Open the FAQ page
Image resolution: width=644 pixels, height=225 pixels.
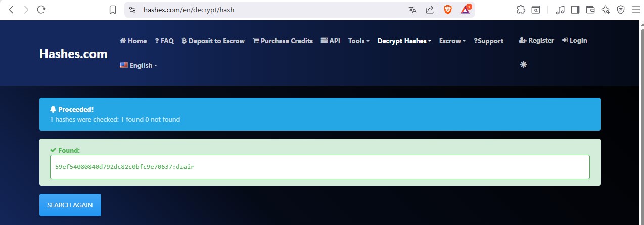point(164,41)
